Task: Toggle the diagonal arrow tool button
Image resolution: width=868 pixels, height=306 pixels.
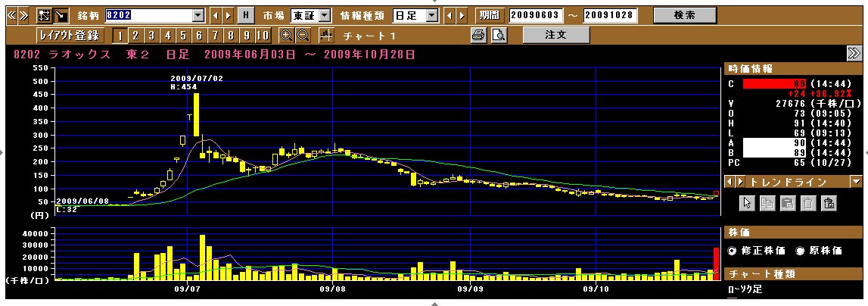Action: [61, 15]
